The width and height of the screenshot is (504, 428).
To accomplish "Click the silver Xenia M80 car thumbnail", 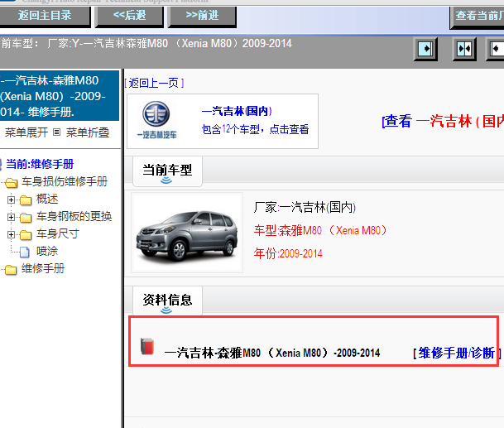I will pyautogui.click(x=187, y=233).
